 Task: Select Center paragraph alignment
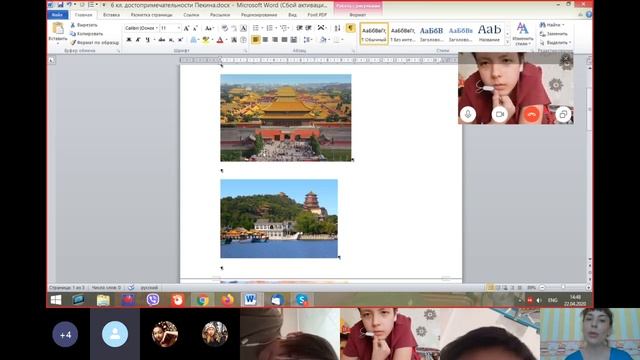point(265,40)
